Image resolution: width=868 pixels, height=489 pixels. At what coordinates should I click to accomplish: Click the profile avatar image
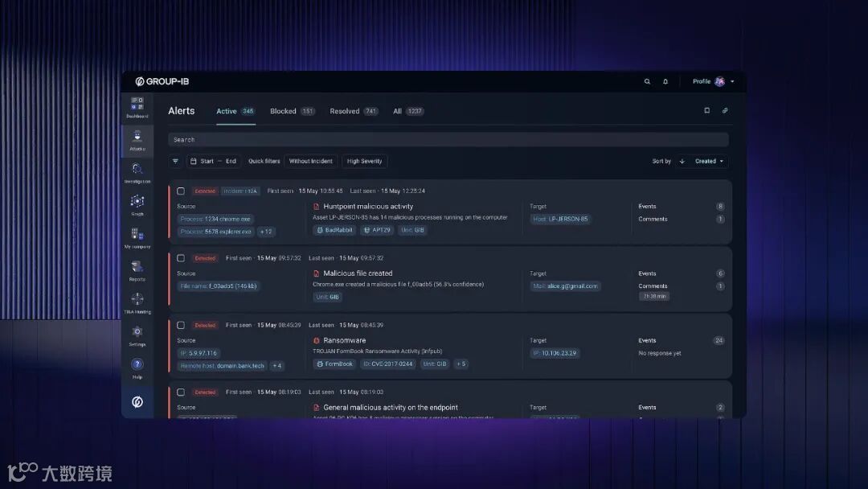(719, 81)
